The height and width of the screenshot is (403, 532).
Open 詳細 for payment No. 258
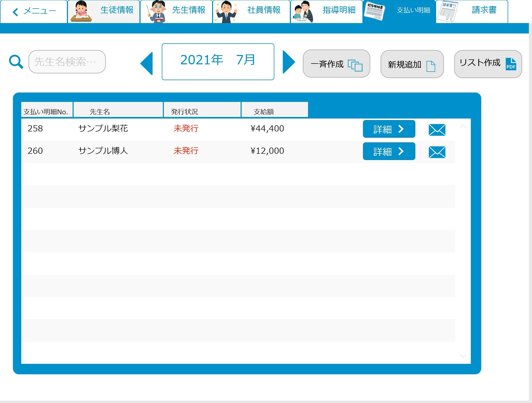point(389,129)
